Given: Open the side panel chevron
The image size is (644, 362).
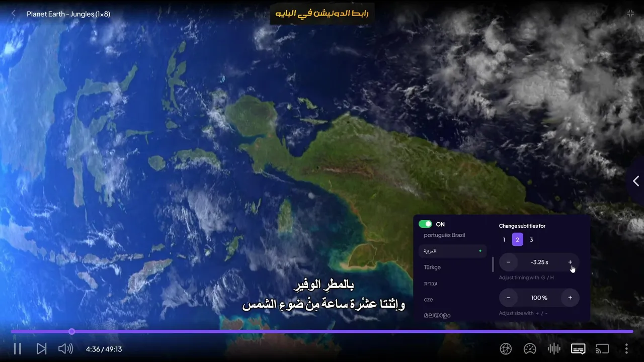Looking at the screenshot, I should coord(636,181).
